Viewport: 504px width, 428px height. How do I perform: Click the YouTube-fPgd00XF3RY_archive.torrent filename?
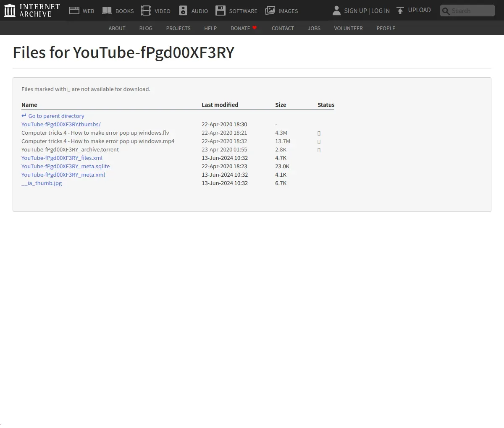70,149
